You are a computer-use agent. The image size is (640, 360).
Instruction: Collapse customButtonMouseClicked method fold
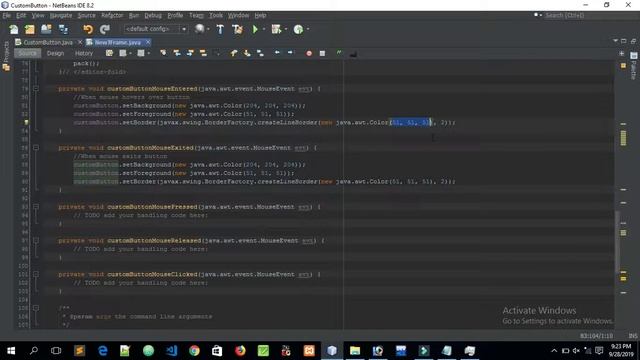coord(36,274)
